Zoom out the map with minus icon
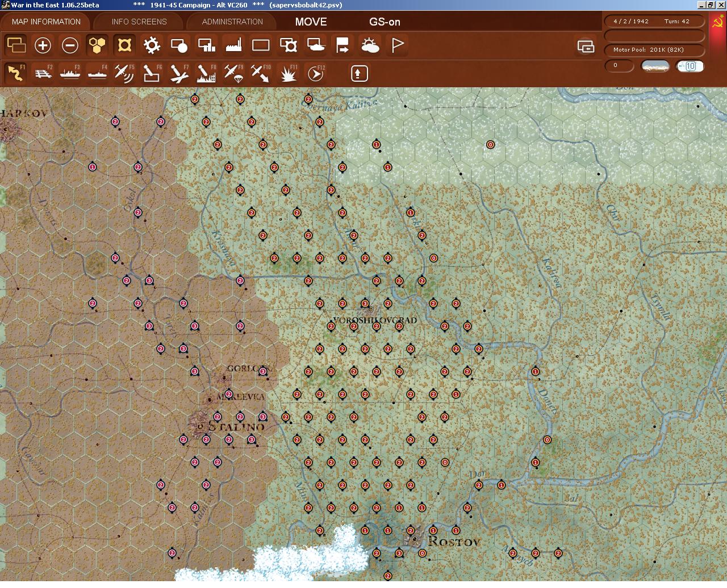The width and height of the screenshot is (727, 588). [70, 45]
